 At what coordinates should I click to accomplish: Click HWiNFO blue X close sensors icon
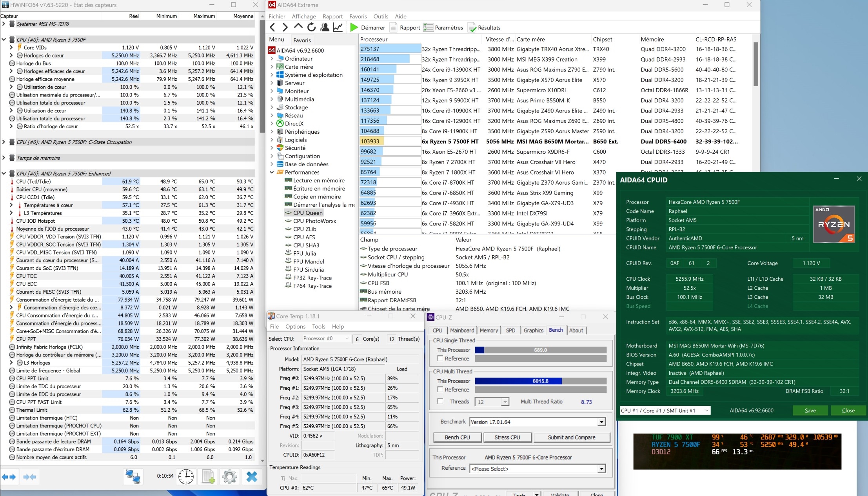tap(252, 477)
